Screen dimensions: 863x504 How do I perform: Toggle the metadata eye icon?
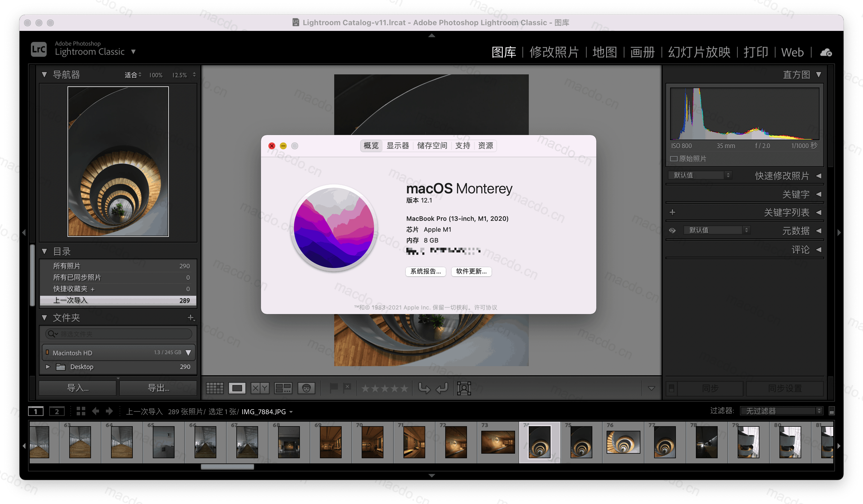click(672, 231)
